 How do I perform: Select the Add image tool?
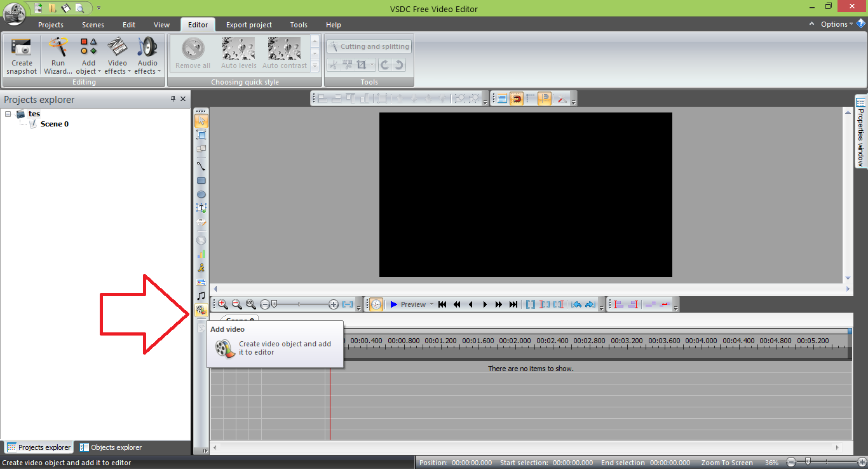201,282
